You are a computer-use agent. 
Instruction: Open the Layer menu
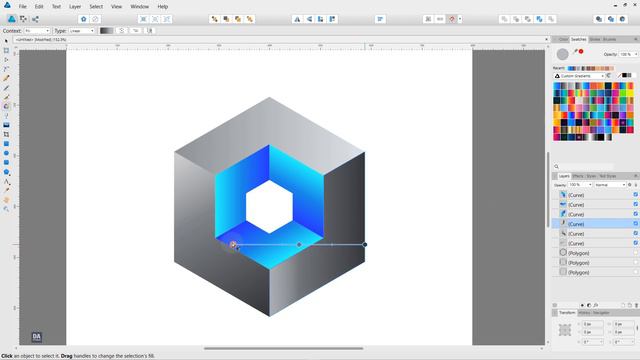point(75,7)
